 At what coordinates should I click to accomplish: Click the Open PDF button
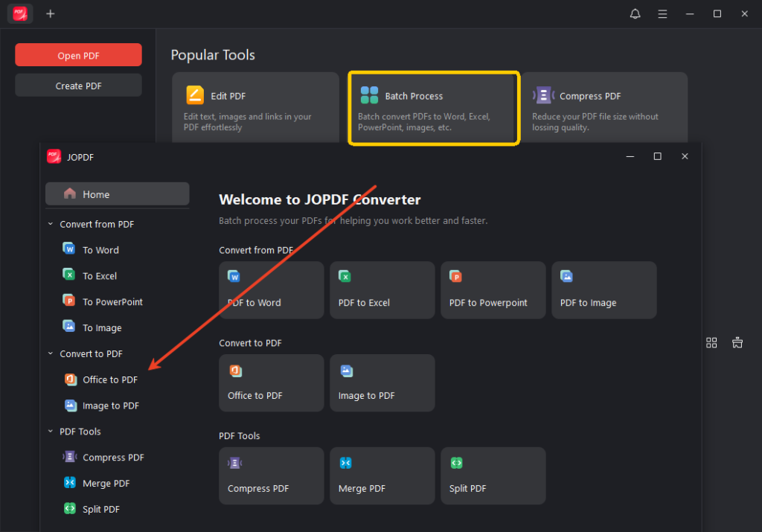click(x=78, y=55)
